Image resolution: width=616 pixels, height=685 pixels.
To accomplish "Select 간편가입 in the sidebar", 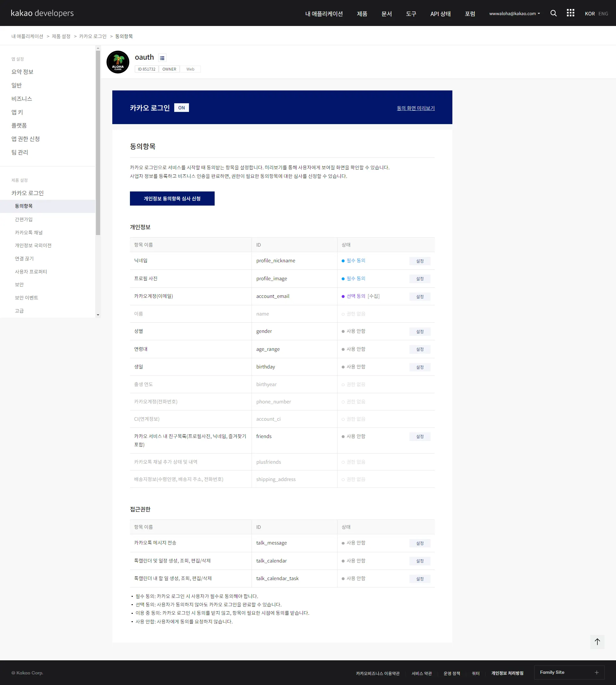I will [24, 219].
